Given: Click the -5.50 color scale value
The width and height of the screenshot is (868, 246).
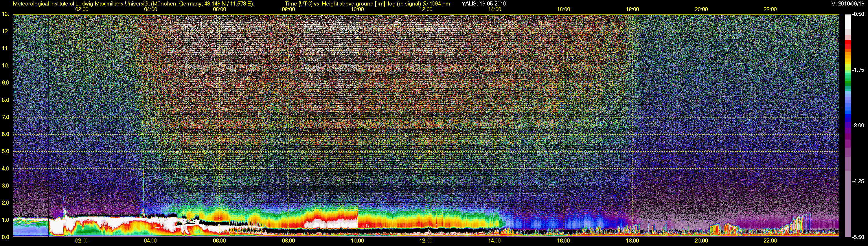Looking at the screenshot, I should (858, 237).
